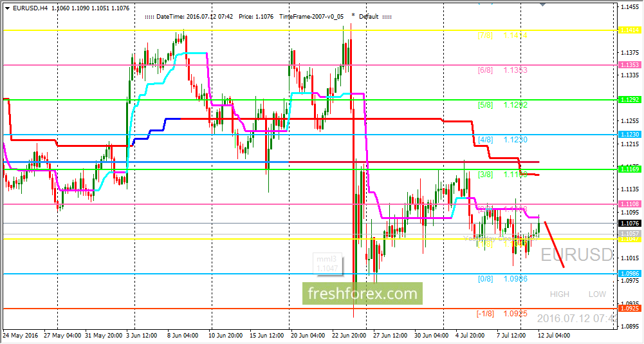The width and height of the screenshot is (644, 344).
Task: Click the 30 Jun 04:00 time axis label
Action: (x=432, y=336)
